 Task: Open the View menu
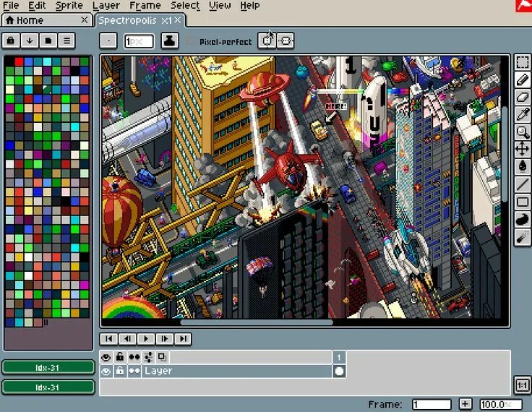(x=220, y=6)
